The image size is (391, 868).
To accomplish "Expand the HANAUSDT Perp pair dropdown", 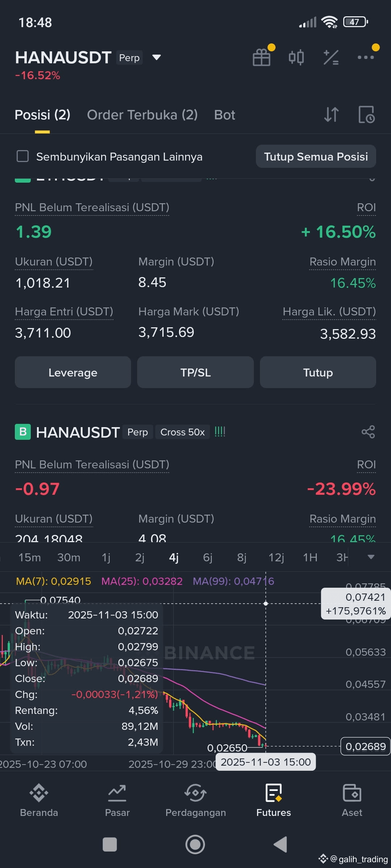I will click(x=156, y=58).
